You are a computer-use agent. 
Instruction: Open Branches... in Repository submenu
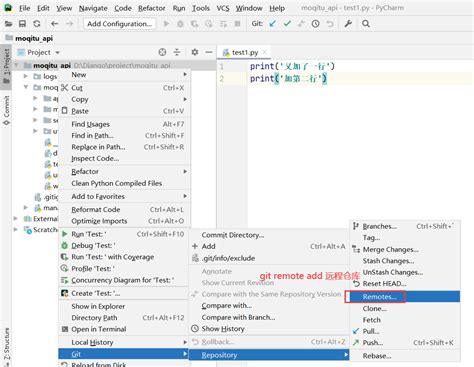(405, 226)
